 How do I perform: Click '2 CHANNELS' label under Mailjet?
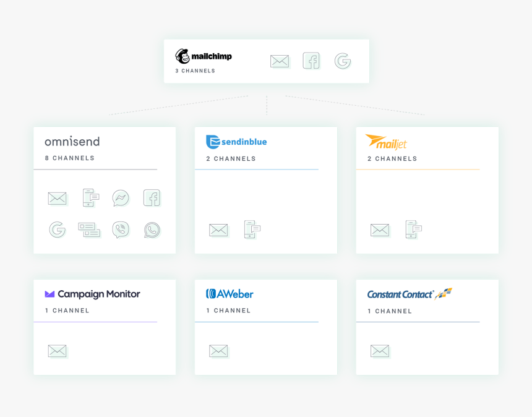pyautogui.click(x=392, y=159)
